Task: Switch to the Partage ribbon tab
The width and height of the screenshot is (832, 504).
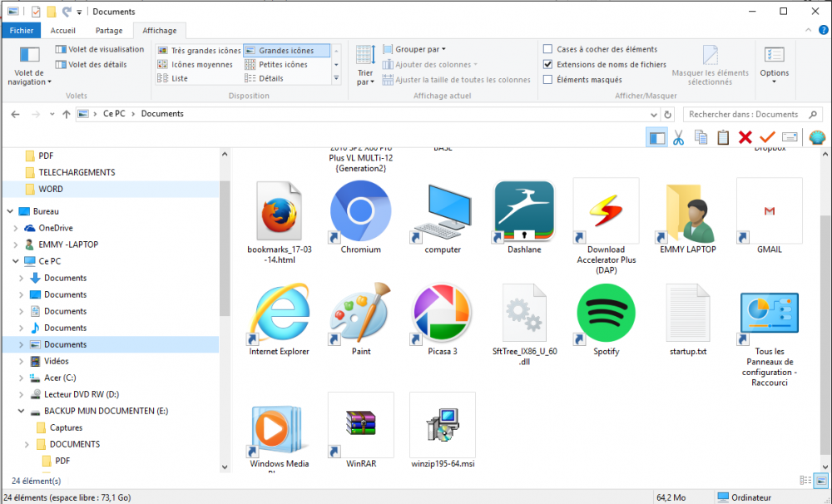Action: pos(109,30)
